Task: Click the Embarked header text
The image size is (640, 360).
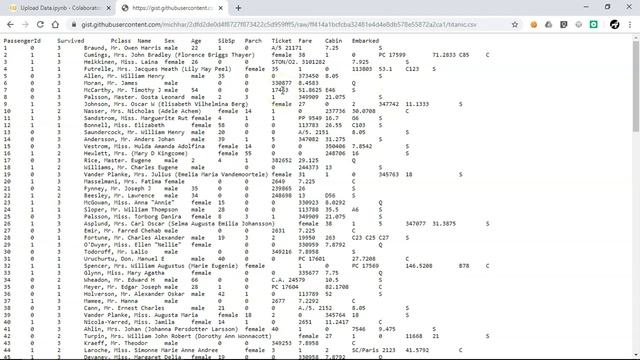Action: coord(365,41)
